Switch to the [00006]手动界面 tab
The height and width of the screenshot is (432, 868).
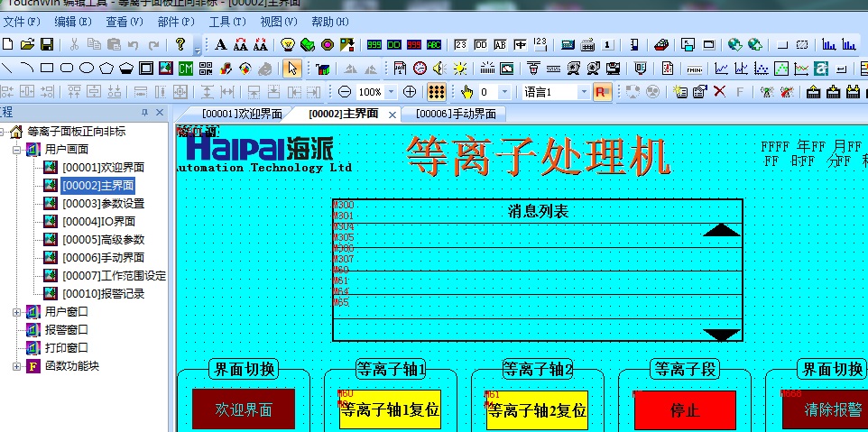456,114
